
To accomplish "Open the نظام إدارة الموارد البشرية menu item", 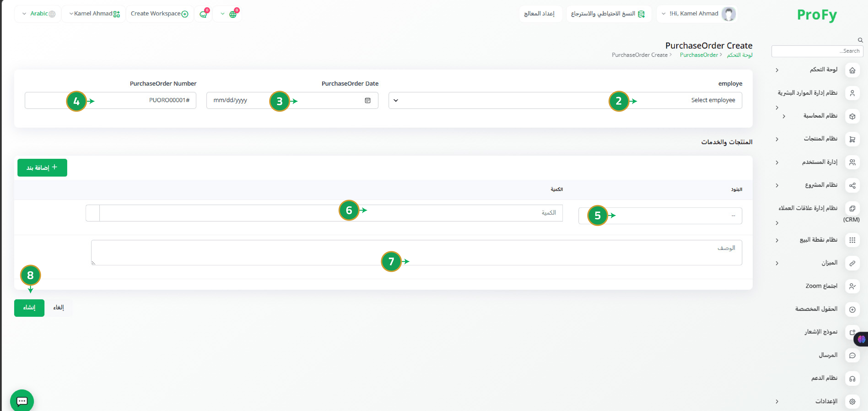I will [x=807, y=93].
